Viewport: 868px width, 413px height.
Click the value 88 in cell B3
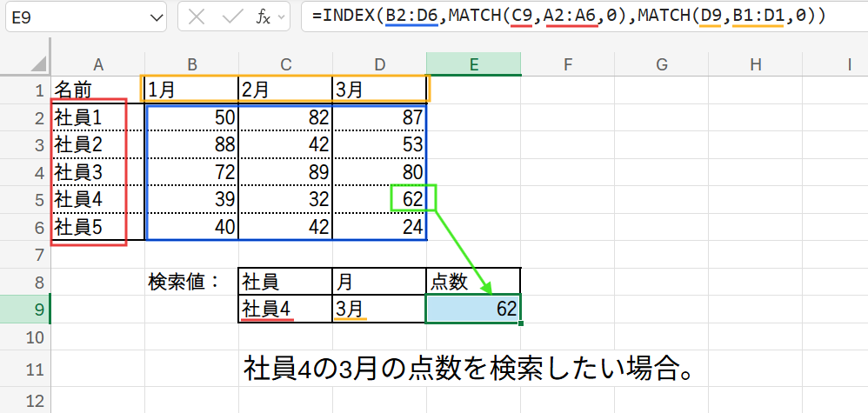coord(191,145)
